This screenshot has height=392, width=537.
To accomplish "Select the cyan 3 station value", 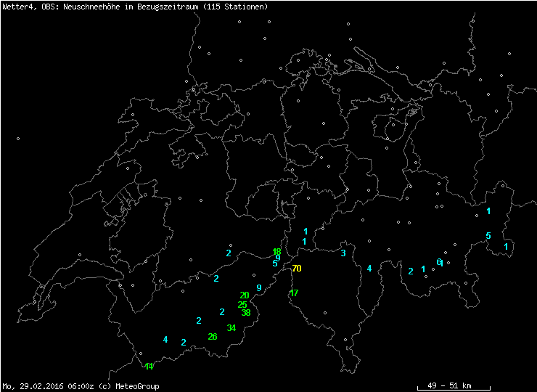I will [x=343, y=253].
